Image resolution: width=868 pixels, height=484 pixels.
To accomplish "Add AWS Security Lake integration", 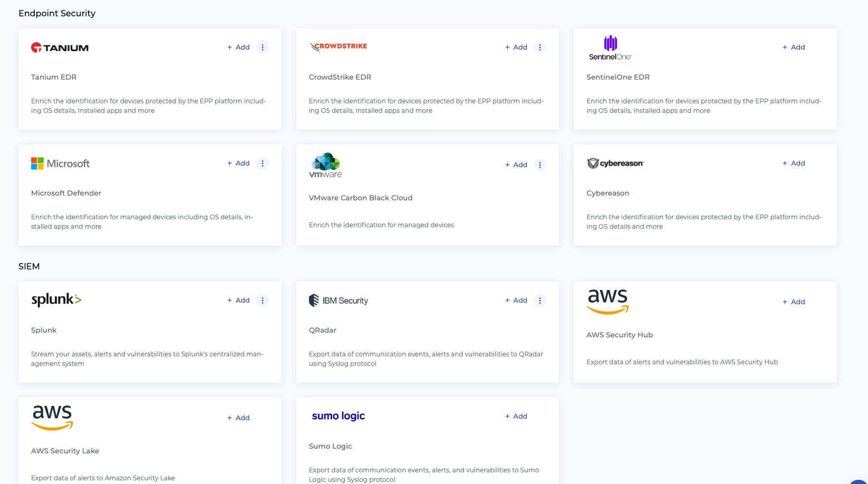I will (x=238, y=418).
